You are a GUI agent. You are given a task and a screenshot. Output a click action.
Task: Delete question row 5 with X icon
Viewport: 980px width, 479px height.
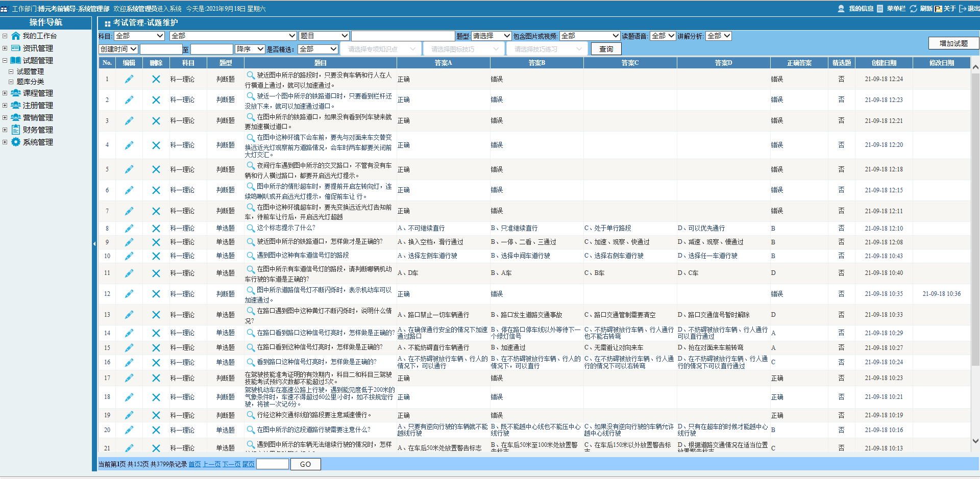(156, 169)
